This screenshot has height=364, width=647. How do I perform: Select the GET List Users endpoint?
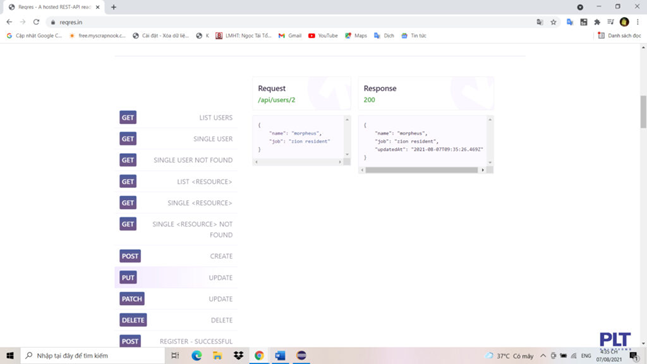tap(176, 118)
